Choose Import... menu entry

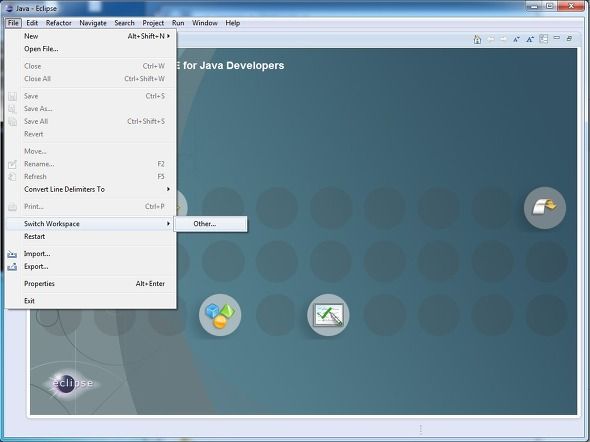[91, 254]
